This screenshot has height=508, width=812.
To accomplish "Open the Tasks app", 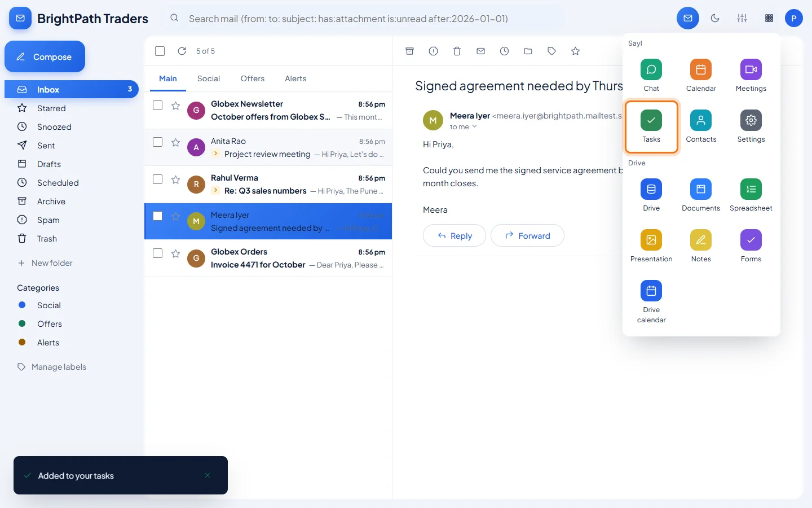I will (x=651, y=126).
